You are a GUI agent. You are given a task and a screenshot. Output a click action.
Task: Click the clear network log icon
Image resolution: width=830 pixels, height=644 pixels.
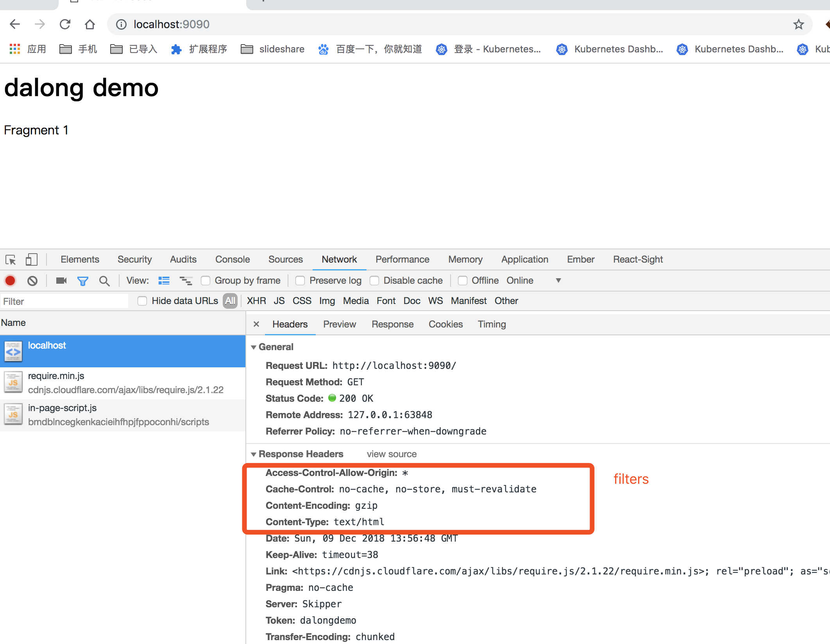[32, 281]
